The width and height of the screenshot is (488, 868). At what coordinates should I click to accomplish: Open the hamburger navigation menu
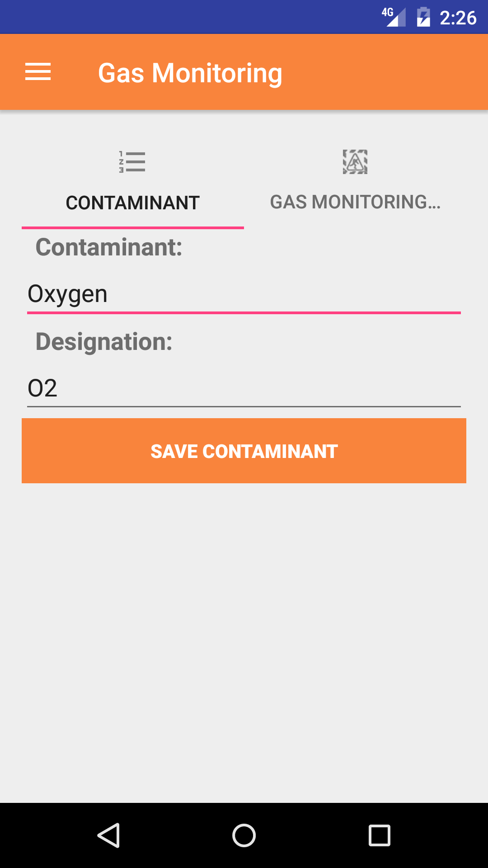pyautogui.click(x=38, y=72)
